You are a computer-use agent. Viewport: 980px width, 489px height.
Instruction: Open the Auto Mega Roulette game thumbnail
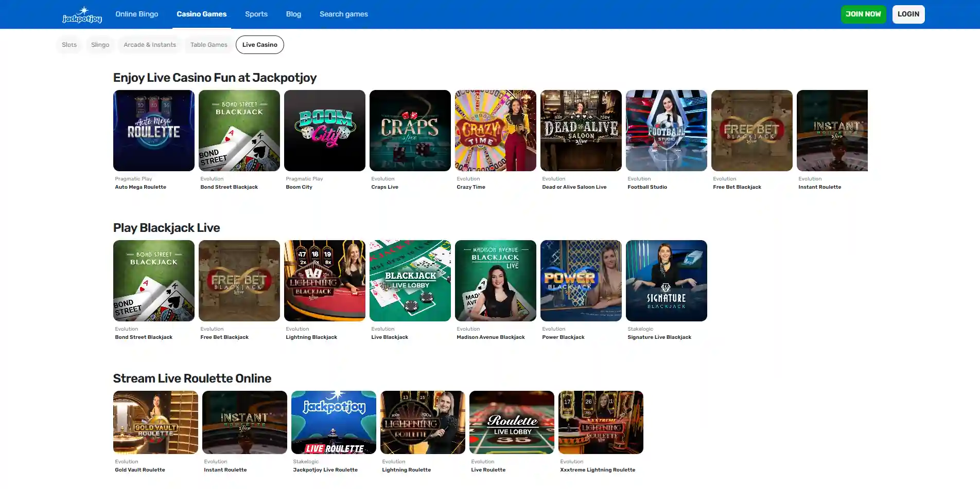pyautogui.click(x=154, y=131)
